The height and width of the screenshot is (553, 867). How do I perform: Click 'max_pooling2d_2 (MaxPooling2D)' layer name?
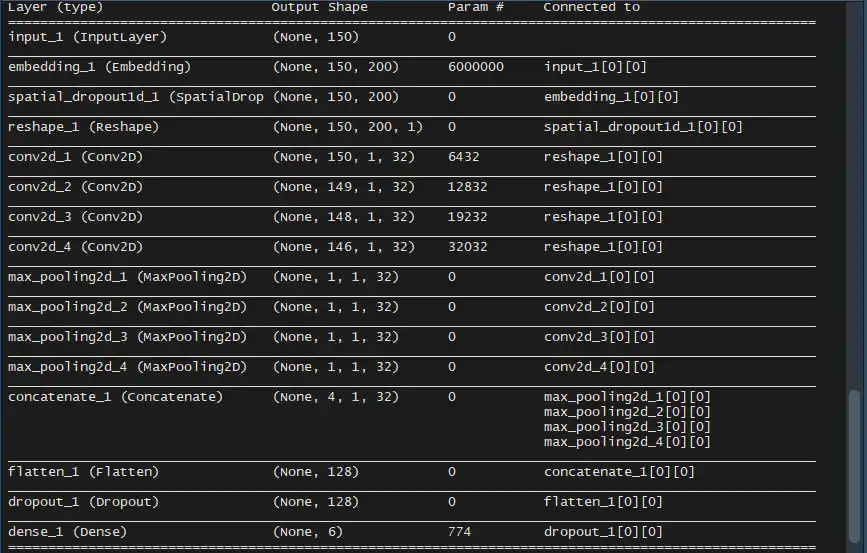pos(128,307)
